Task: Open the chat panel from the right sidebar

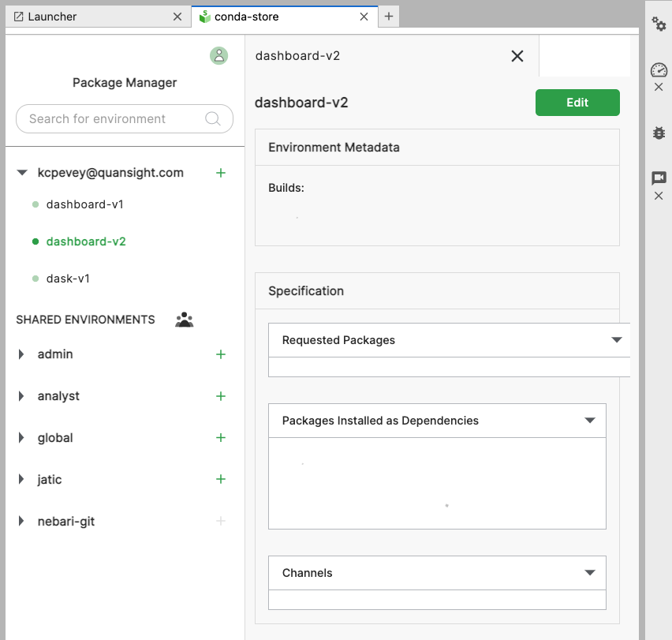Action: pyautogui.click(x=659, y=178)
